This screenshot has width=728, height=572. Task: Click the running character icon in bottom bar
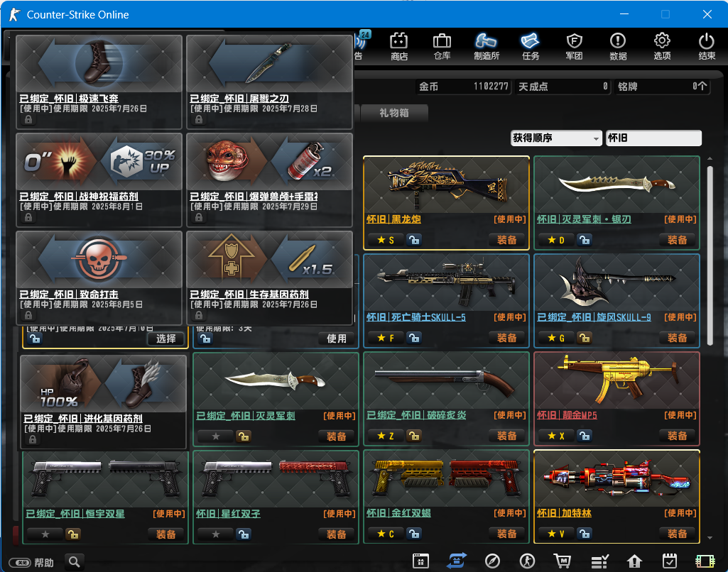pyautogui.click(x=528, y=561)
